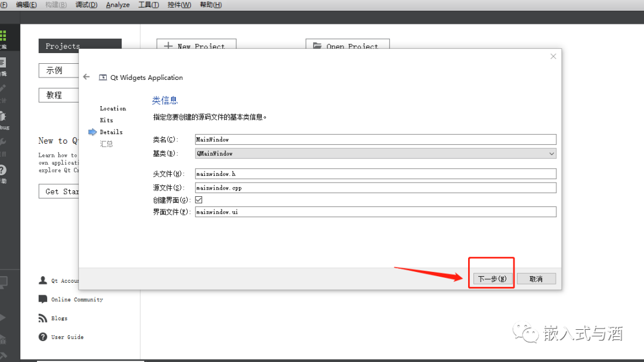644x362 pixels.
Task: Click the 下一步(N) button
Action: tap(492, 279)
